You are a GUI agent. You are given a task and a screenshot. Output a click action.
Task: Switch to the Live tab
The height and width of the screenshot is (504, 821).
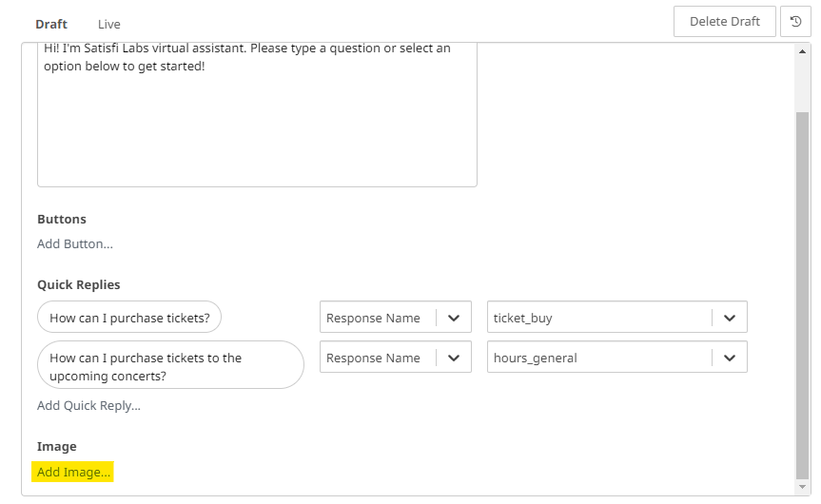coord(109,24)
